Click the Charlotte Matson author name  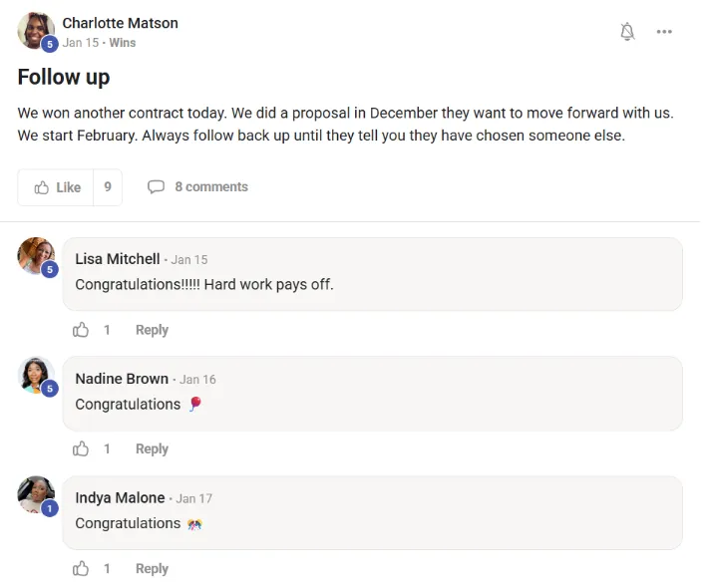pos(120,23)
